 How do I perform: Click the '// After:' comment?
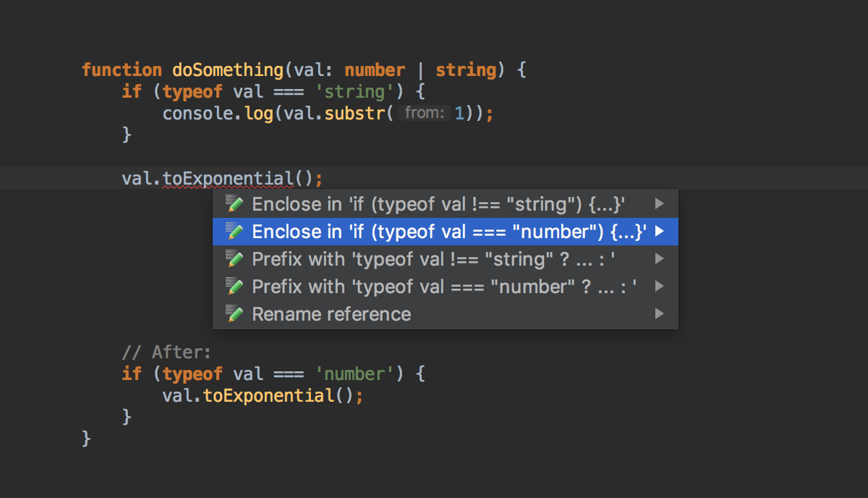(167, 353)
